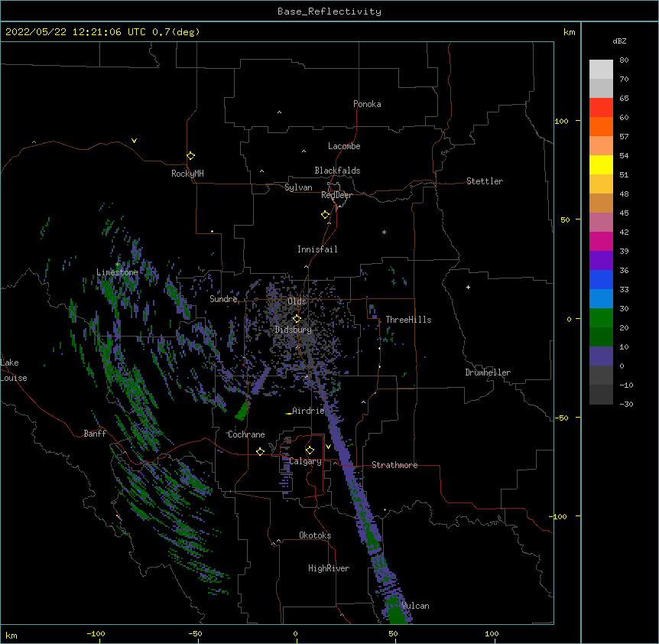Click the 80 value on dBZ scale
This screenshot has height=644, width=659.
tap(624, 60)
